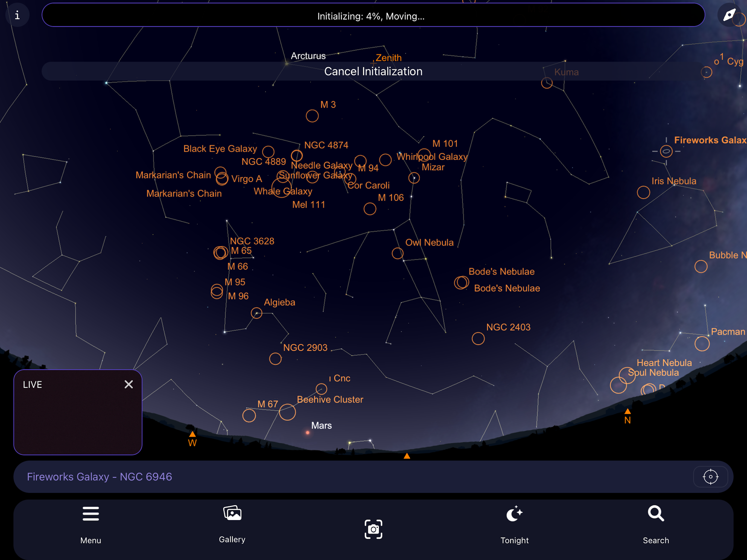Select the Mizar star marker
Viewport: 747px width, 560px height.
414,178
